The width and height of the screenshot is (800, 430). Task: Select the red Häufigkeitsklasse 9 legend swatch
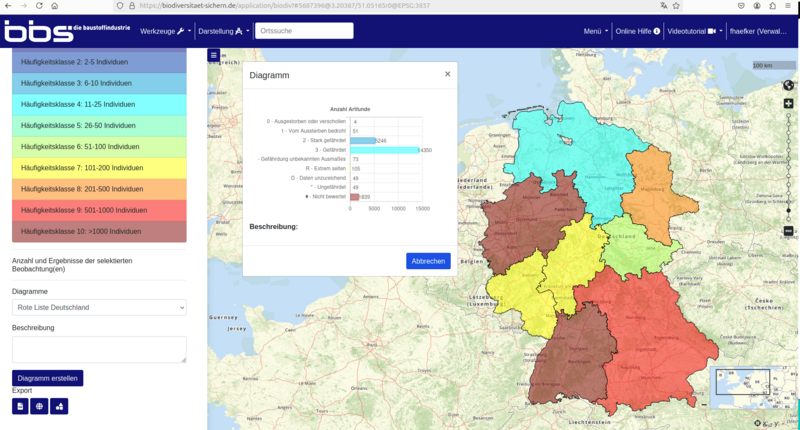tap(99, 210)
